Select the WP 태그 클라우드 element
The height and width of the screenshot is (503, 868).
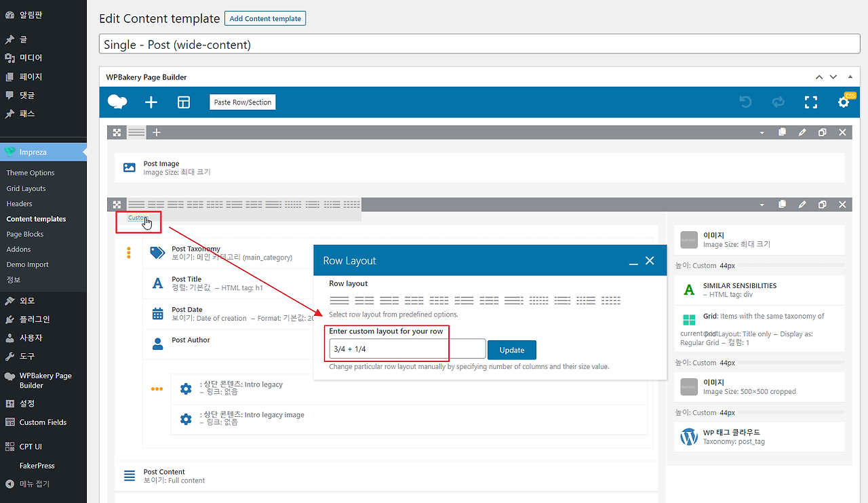759,437
